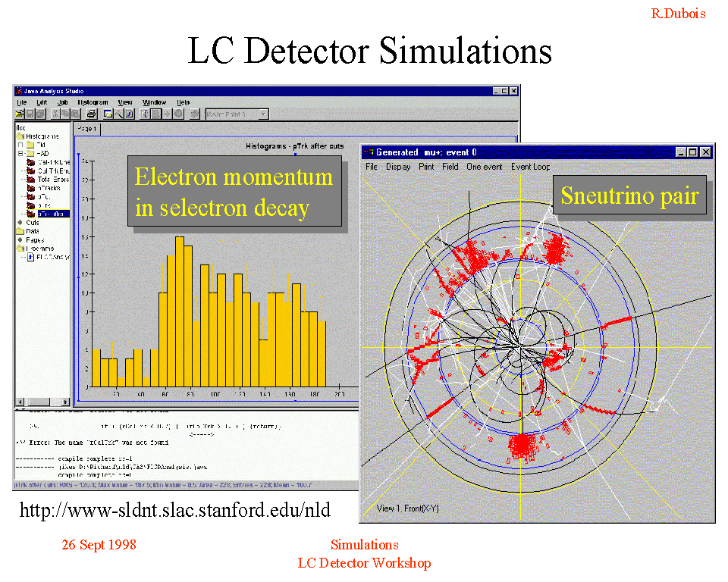Screen dimensions: 728x582
Task: Open the Histogram menu
Action: tap(93, 102)
